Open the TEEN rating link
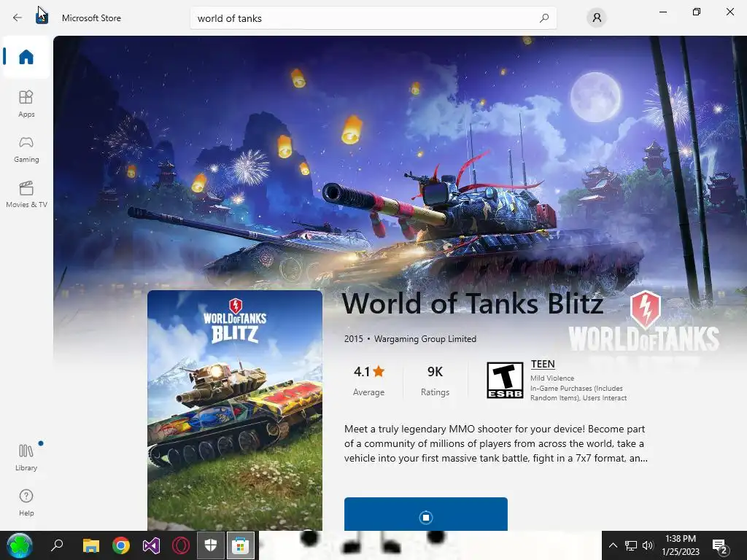The width and height of the screenshot is (747, 560). 543,365
